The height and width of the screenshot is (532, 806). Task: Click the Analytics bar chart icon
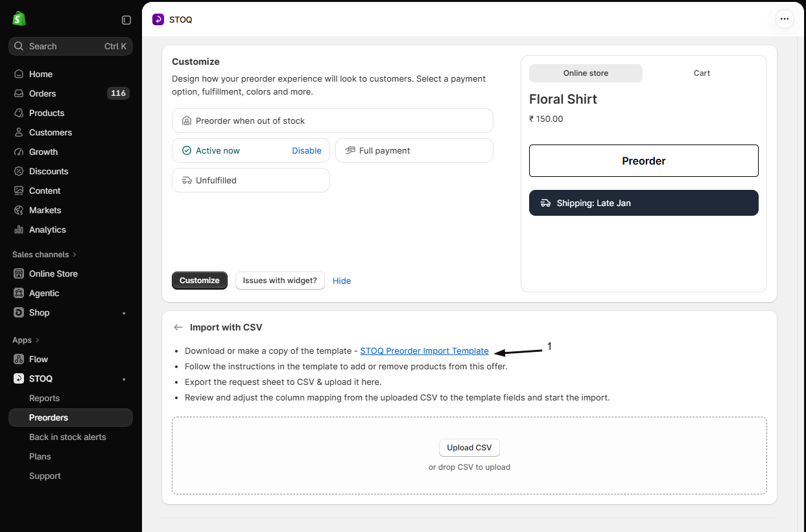19,229
